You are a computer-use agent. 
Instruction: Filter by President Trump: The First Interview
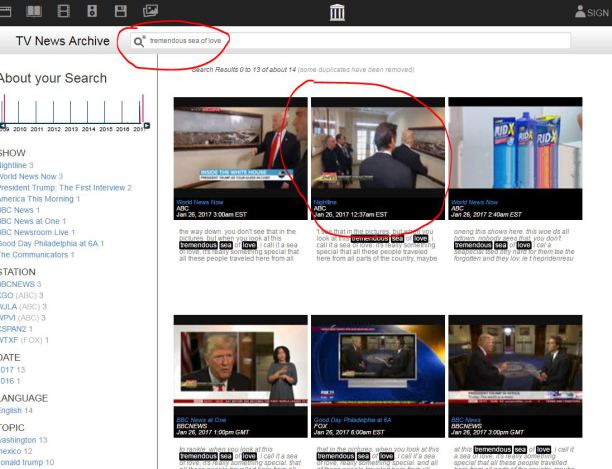(62, 188)
